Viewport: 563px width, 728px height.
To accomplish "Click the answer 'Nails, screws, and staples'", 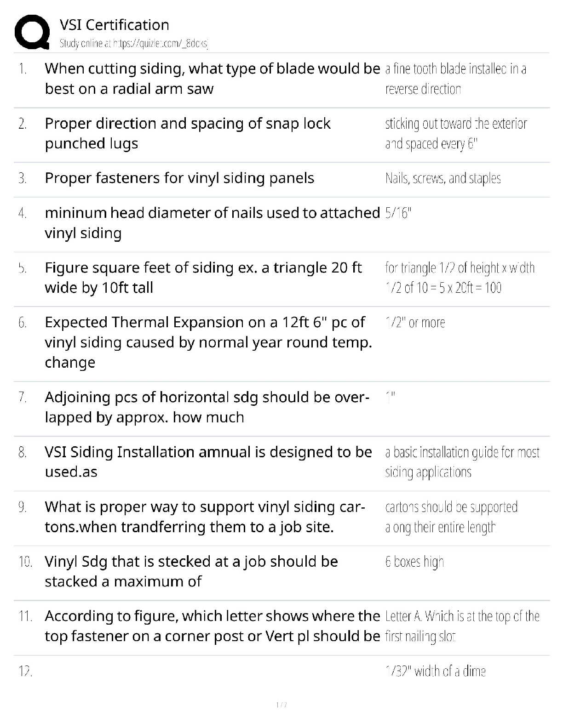I will (443, 178).
